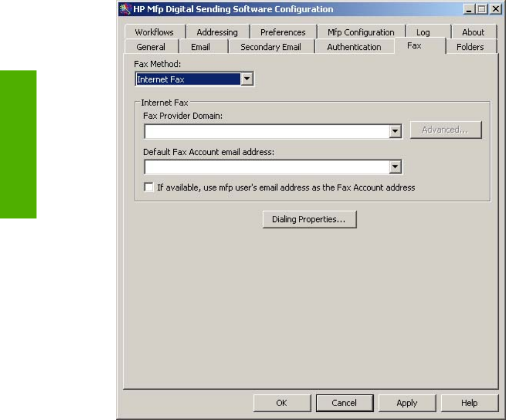Open Help for this dialog
Viewport: 506px width, 420px height.
(469, 403)
